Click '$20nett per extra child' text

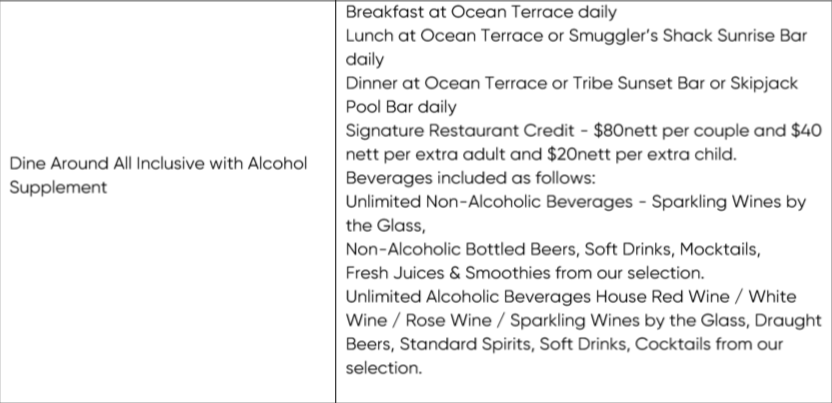coord(642,154)
